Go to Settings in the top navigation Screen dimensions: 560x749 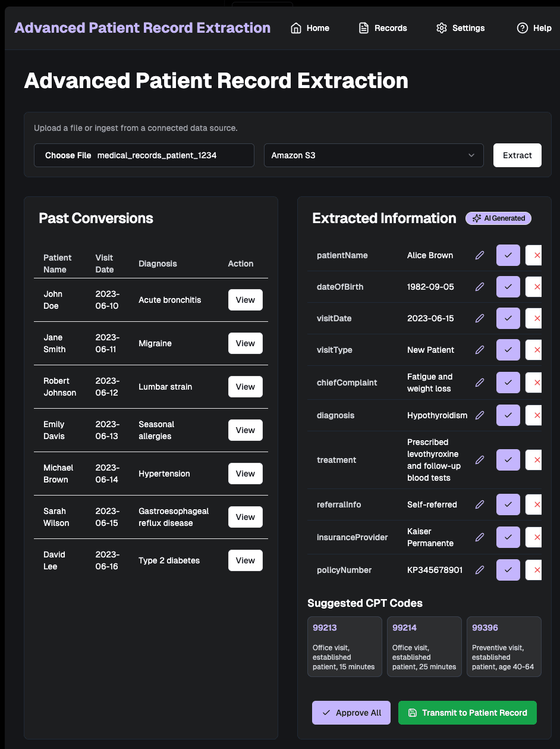461,28
